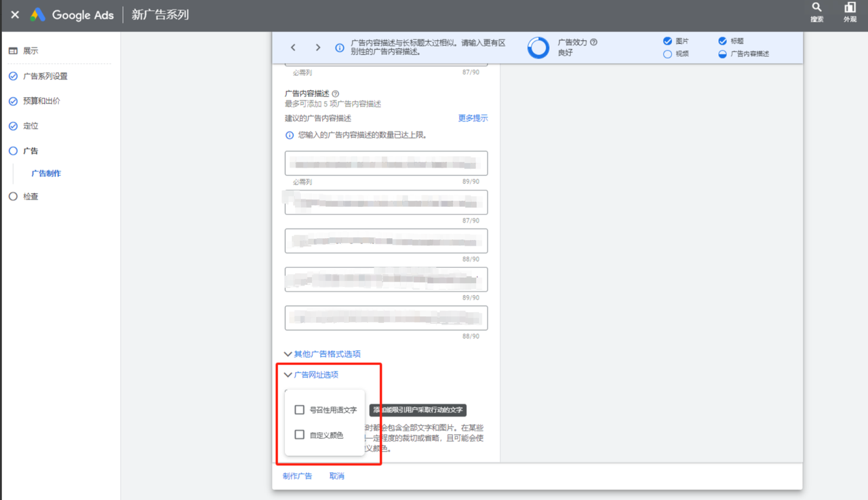This screenshot has width=868, height=500.
Task: Click second description field with 87/90 counter
Action: (386, 202)
